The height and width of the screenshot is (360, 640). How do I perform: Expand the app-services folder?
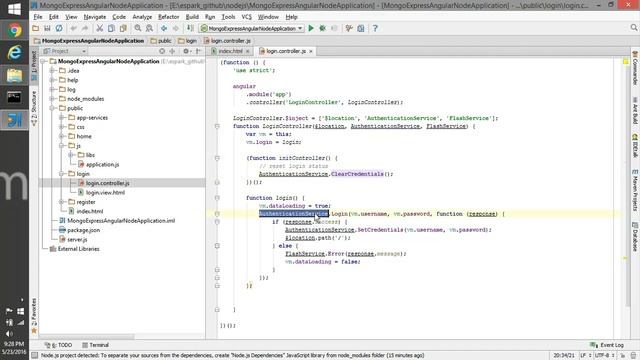pyautogui.click(x=62, y=118)
